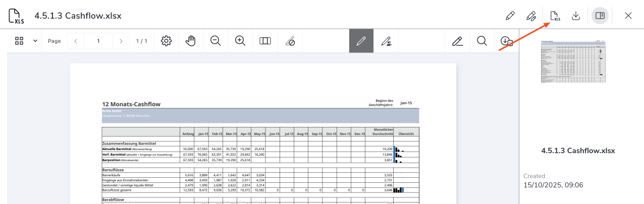Zoom in on the document
The width and height of the screenshot is (644, 204).
pyautogui.click(x=240, y=41)
